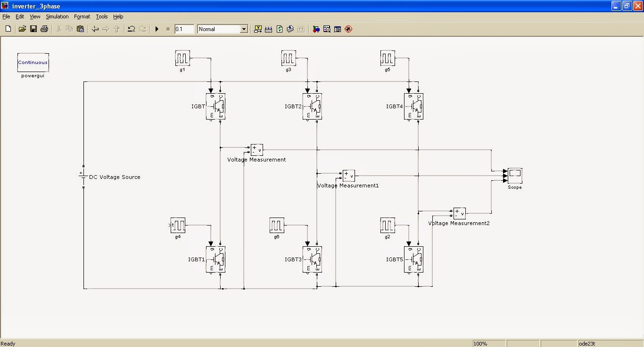Select the IGBT1 block
The height and width of the screenshot is (347, 644).
point(215,259)
